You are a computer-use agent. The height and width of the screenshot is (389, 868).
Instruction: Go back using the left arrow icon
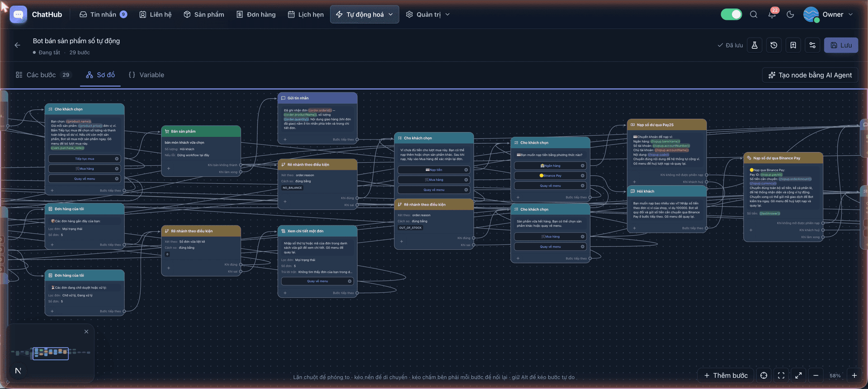tap(17, 45)
